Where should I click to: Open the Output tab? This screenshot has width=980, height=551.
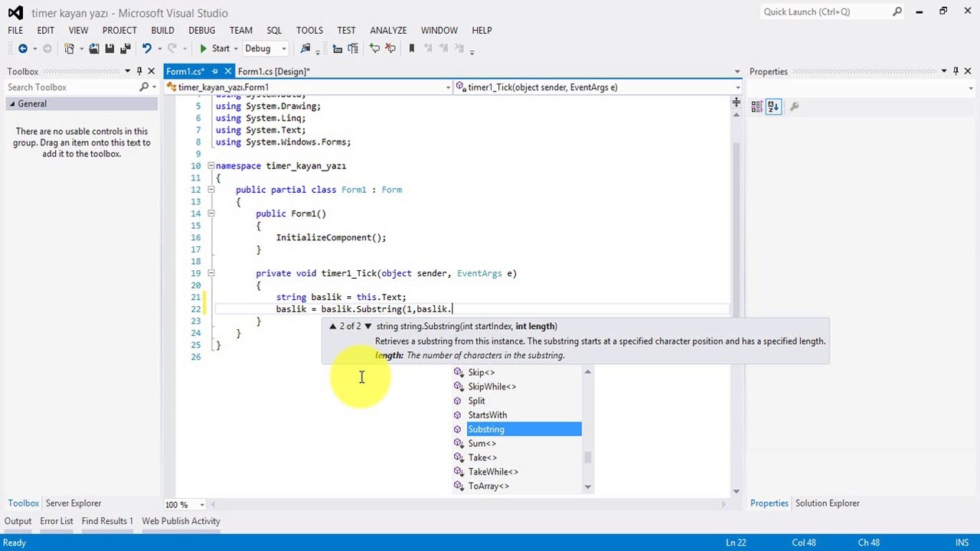18,522
